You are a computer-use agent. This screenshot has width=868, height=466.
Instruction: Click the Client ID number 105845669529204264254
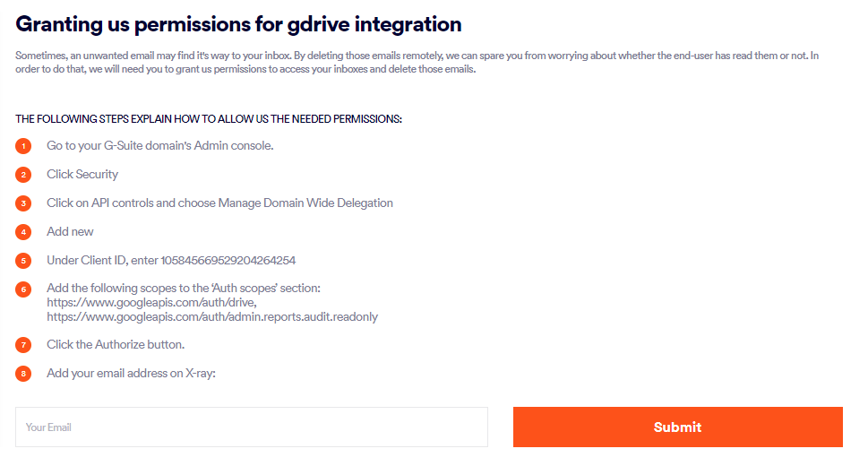tap(228, 261)
